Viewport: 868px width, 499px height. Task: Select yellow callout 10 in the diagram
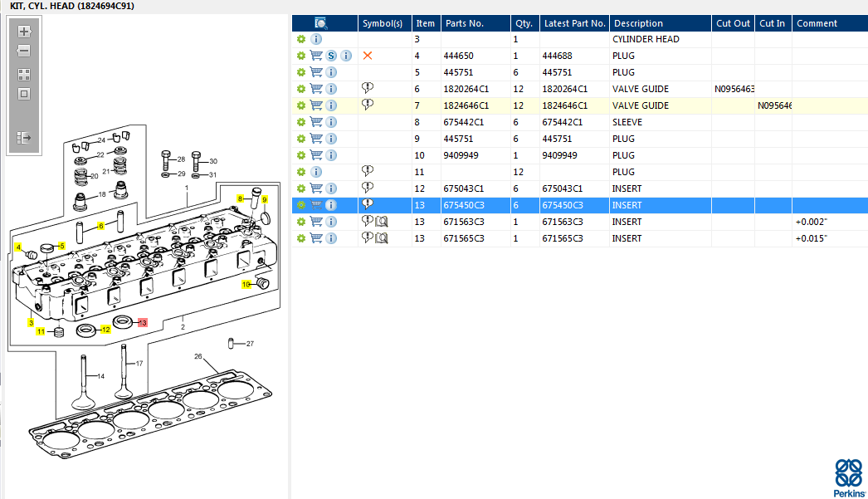[x=246, y=284]
